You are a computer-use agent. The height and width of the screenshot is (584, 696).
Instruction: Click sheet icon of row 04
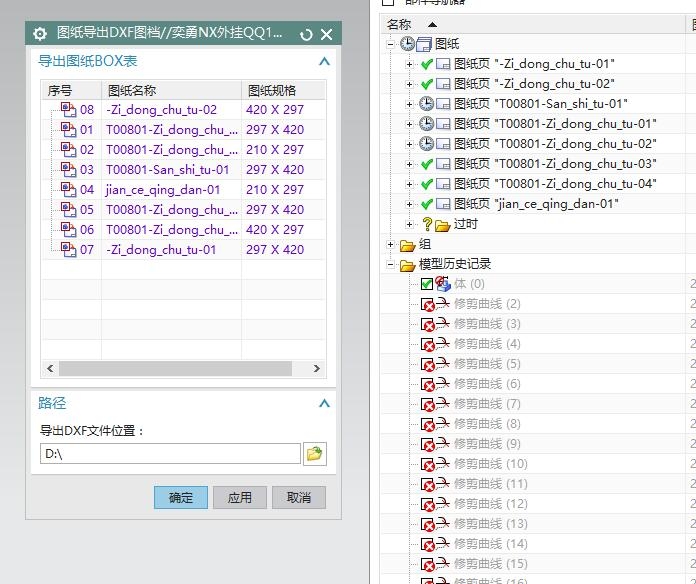point(68,189)
